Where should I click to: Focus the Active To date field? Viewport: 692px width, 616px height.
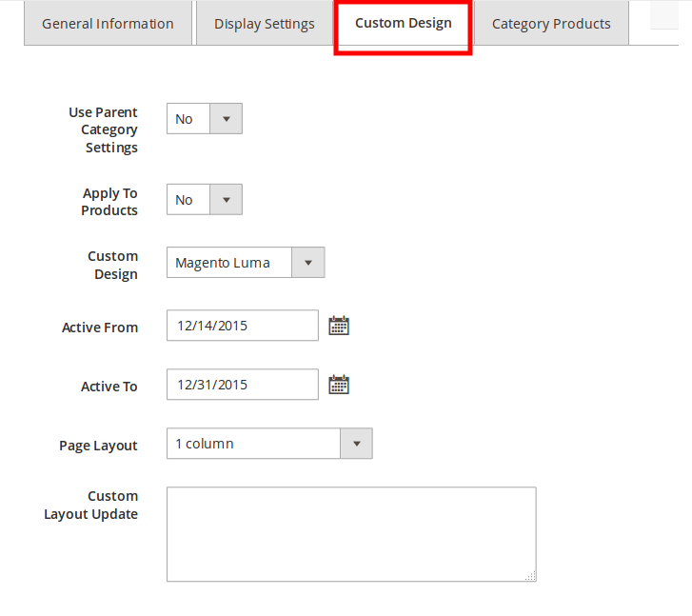pos(242,385)
